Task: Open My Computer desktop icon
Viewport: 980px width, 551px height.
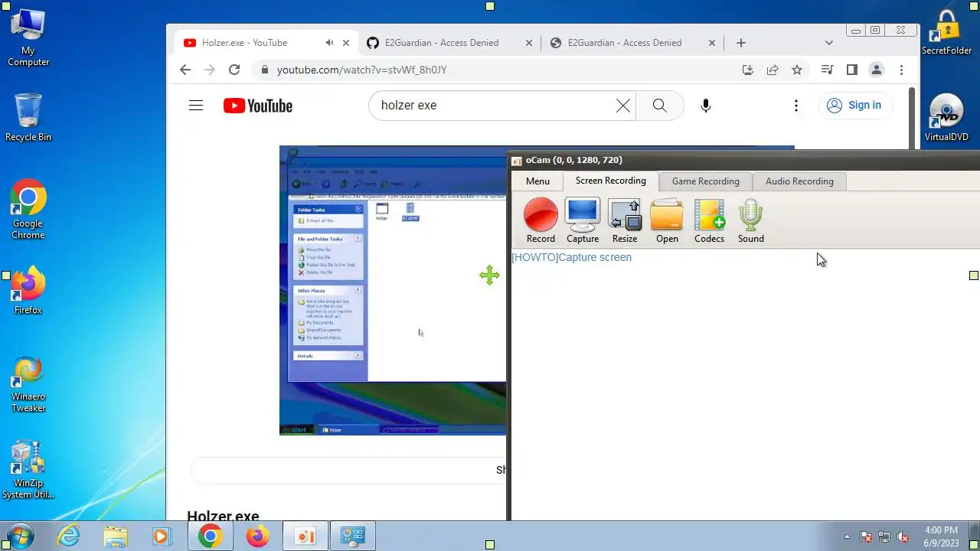Action: pos(28,38)
